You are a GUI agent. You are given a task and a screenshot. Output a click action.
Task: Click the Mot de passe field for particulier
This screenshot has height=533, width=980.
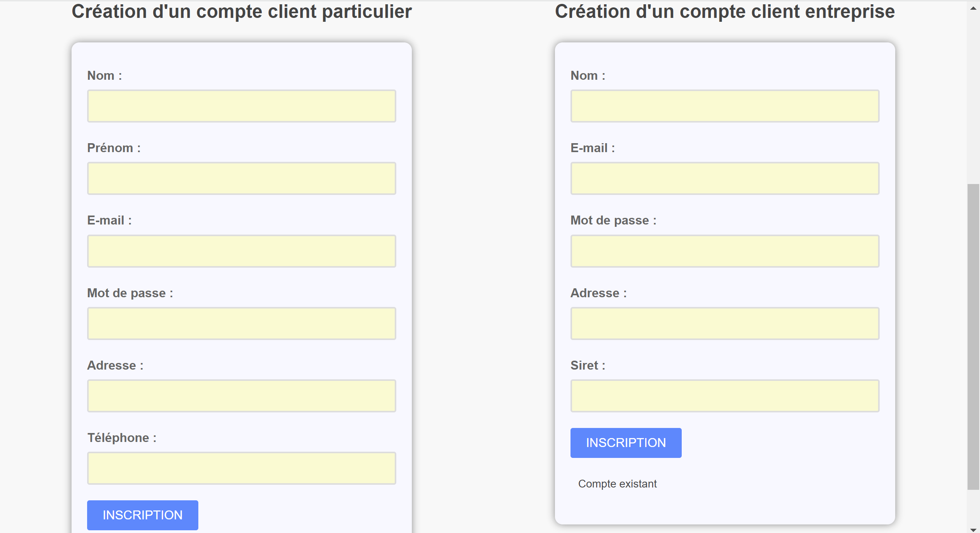(241, 323)
